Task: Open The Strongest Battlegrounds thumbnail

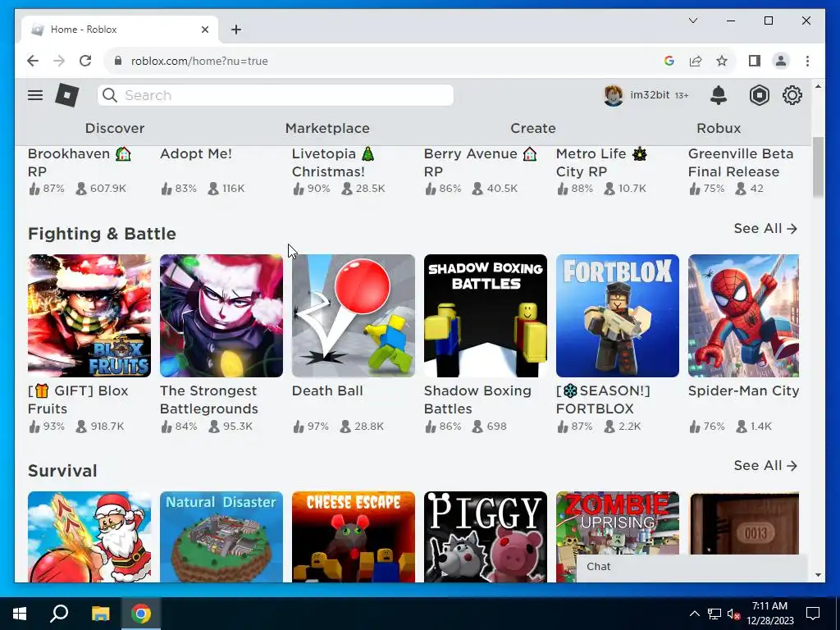Action: 221,316
